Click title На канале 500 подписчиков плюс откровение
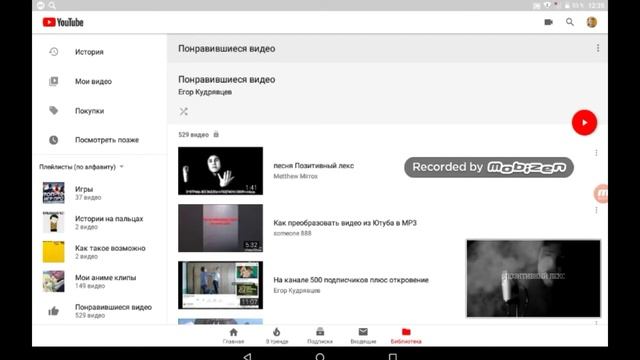640x360 pixels. (x=351, y=280)
